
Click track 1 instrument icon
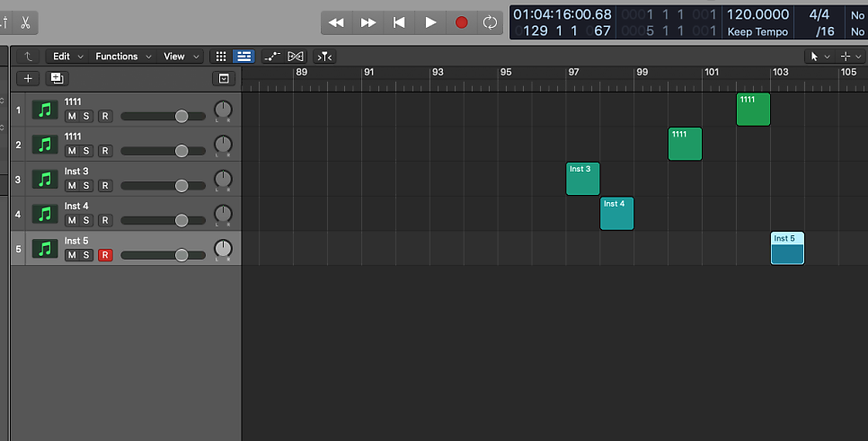point(45,110)
